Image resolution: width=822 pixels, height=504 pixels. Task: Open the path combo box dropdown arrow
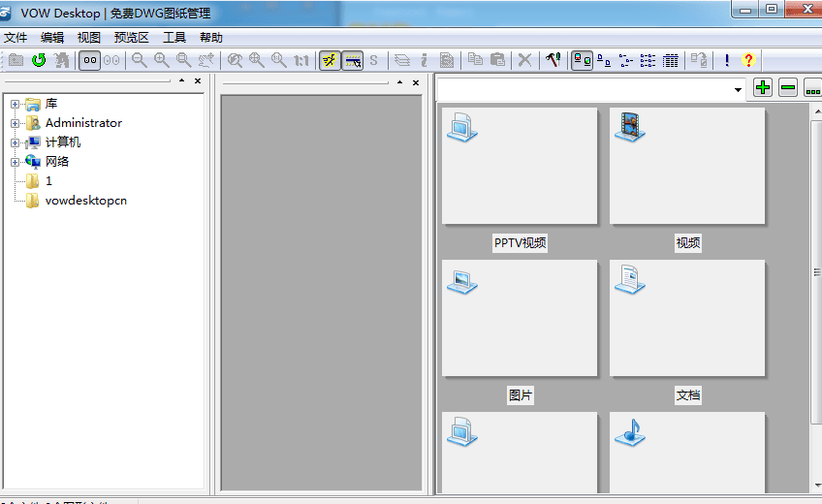coord(738,89)
